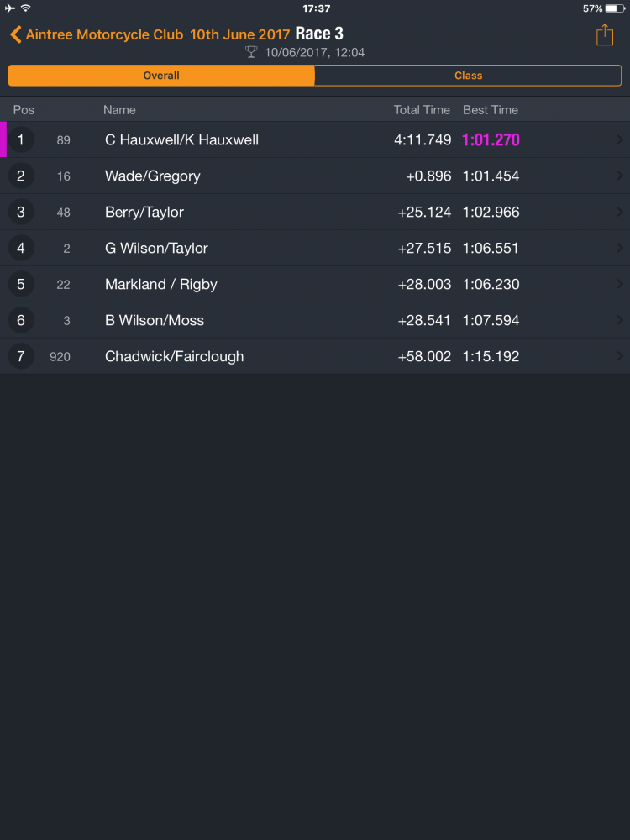Viewport: 630px width, 840px height.
Task: Tap the battery icon in status bar
Action: tap(615, 8)
